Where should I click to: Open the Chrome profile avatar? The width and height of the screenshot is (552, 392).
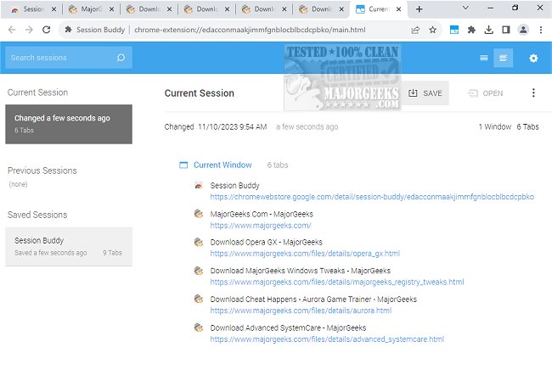coord(522,29)
